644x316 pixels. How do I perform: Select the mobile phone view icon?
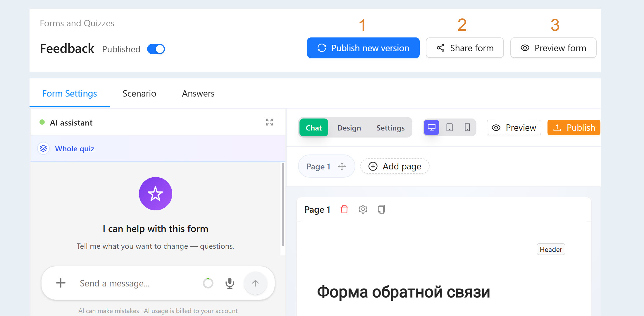(467, 128)
